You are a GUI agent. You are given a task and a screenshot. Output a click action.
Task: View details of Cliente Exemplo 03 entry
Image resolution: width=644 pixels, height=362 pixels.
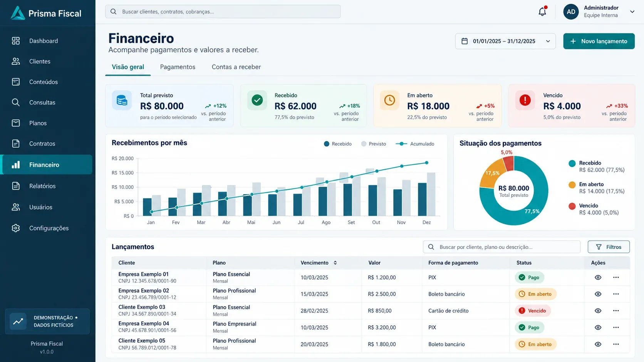point(598,310)
